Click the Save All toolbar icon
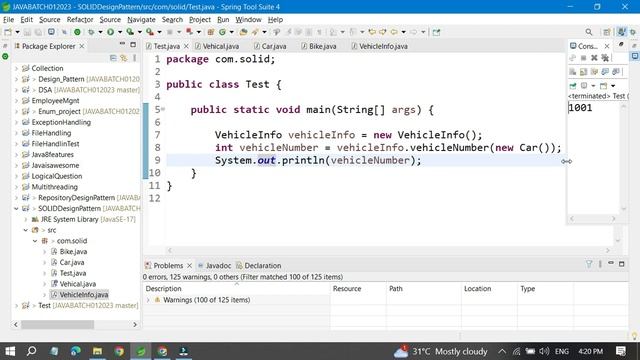 38,32
